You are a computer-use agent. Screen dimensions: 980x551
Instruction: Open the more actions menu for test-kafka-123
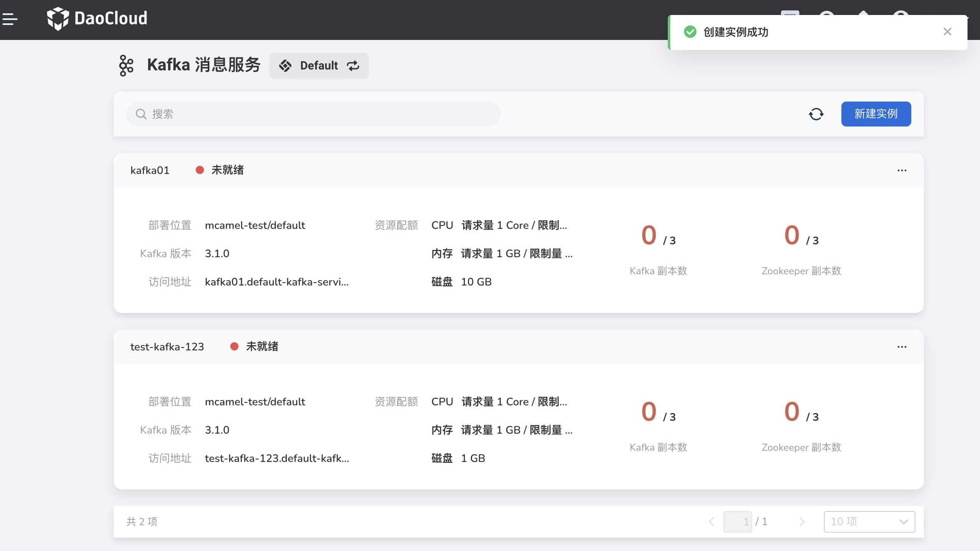902,347
